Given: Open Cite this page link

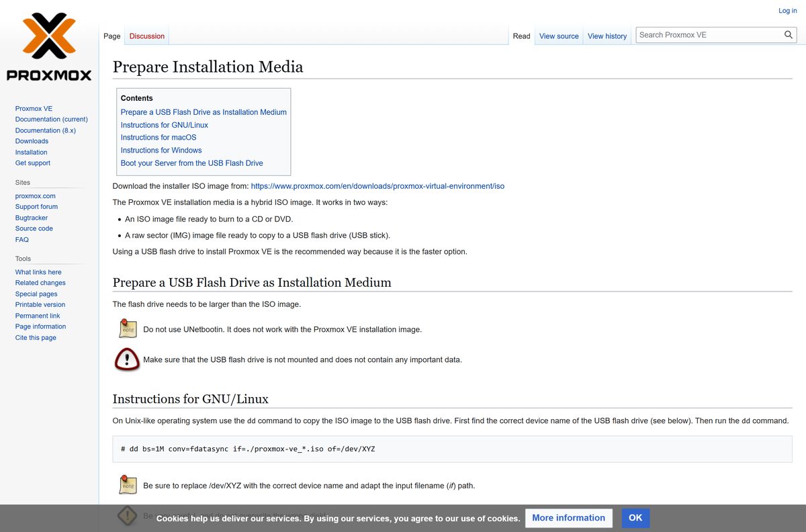Looking at the screenshot, I should click(36, 338).
